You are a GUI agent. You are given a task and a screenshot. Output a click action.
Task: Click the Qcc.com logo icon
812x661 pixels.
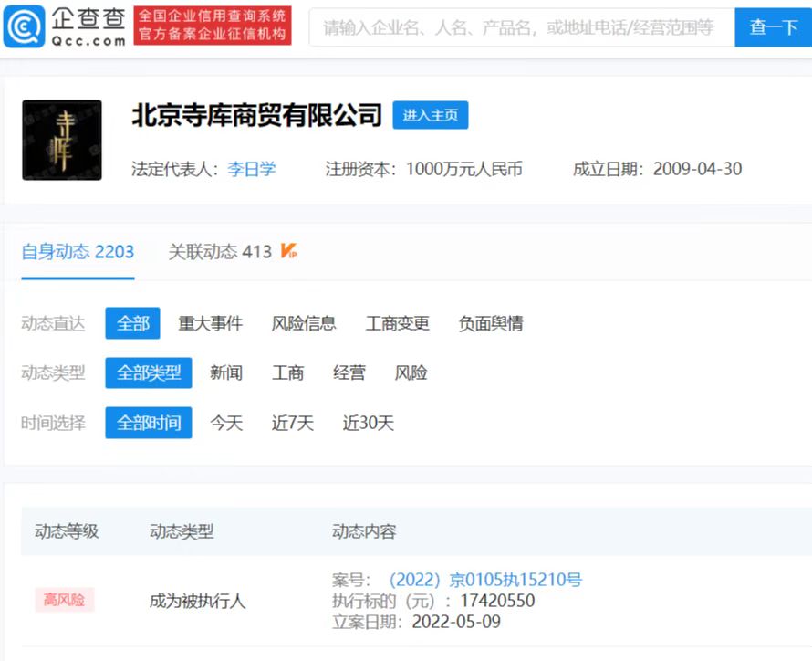pyautogui.click(x=24, y=26)
